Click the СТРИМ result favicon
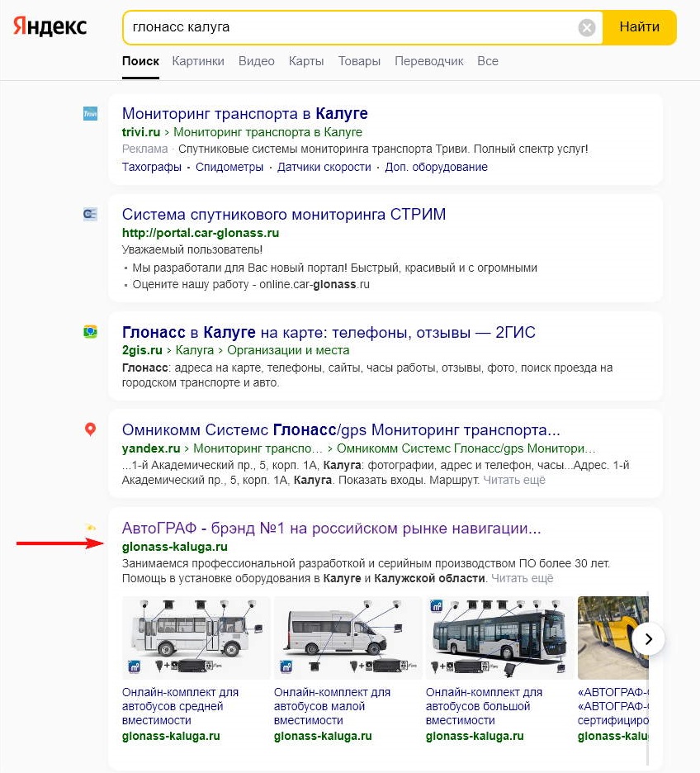The image size is (700, 773). 91,215
